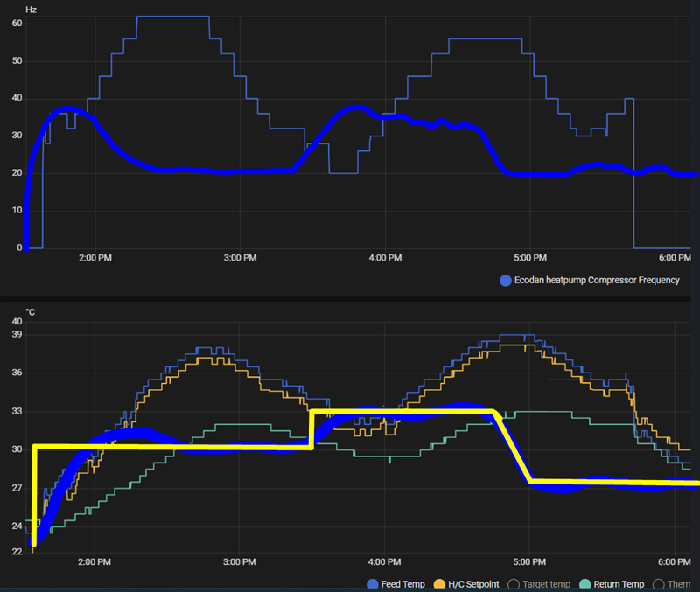Click the 60 value on the Hz axis

tap(17, 24)
